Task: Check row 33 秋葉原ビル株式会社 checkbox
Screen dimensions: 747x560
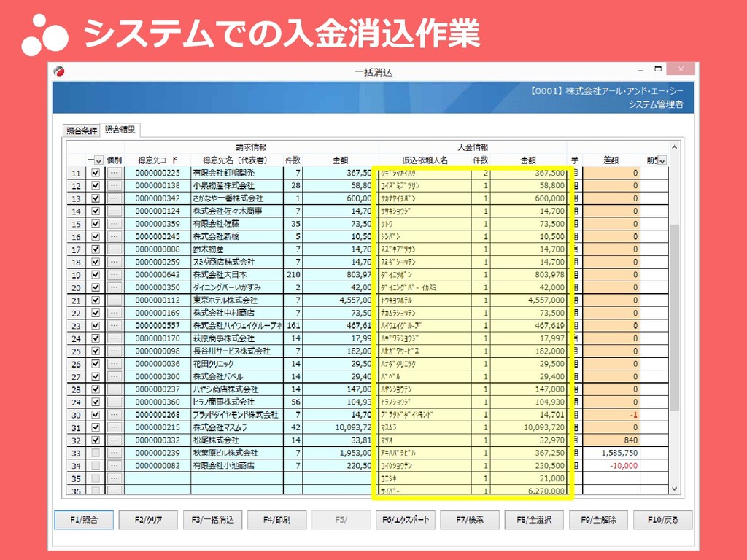Action: [96, 453]
